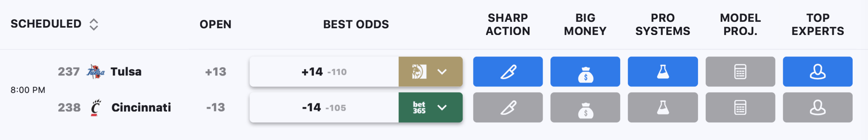Image resolution: width=868 pixels, height=140 pixels.
Task: Click Cincinnati's gray Top Experts person icon
Action: (818, 107)
